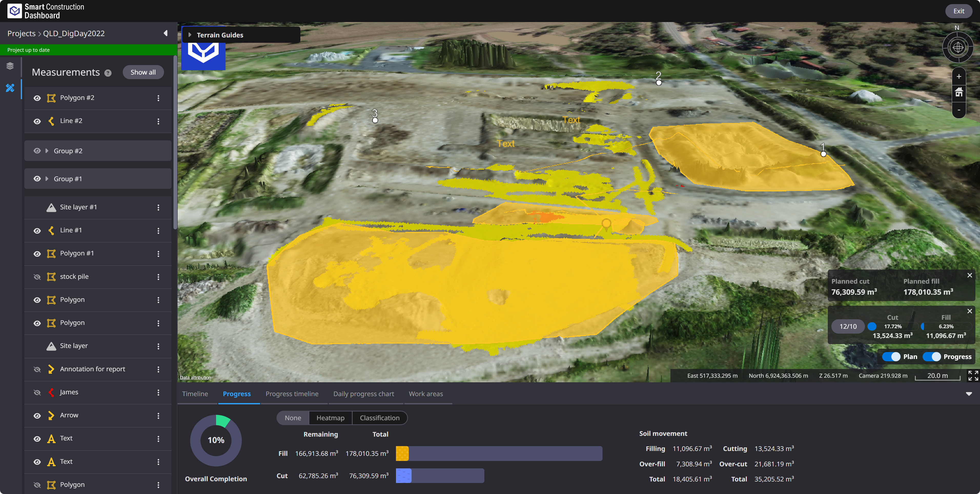Open options menu for Annotation for report
Viewport: 980px width, 494px height.
[158, 369]
